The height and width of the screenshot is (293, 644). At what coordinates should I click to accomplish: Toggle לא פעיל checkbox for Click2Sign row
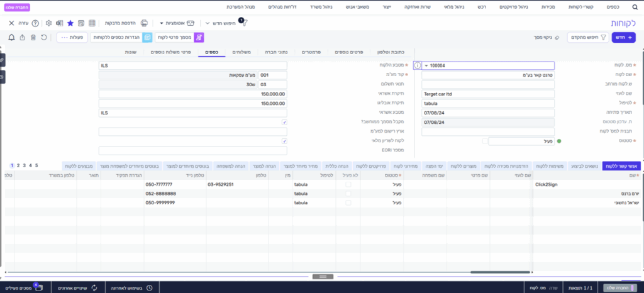pyautogui.click(x=348, y=185)
